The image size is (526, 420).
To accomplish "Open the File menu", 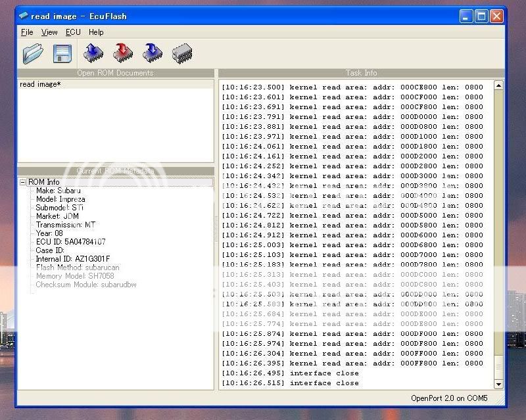I will click(x=27, y=32).
